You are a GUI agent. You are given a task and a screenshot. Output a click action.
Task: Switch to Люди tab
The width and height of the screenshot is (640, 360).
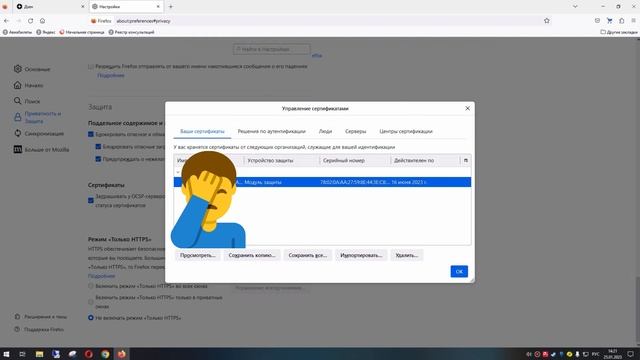(x=325, y=131)
